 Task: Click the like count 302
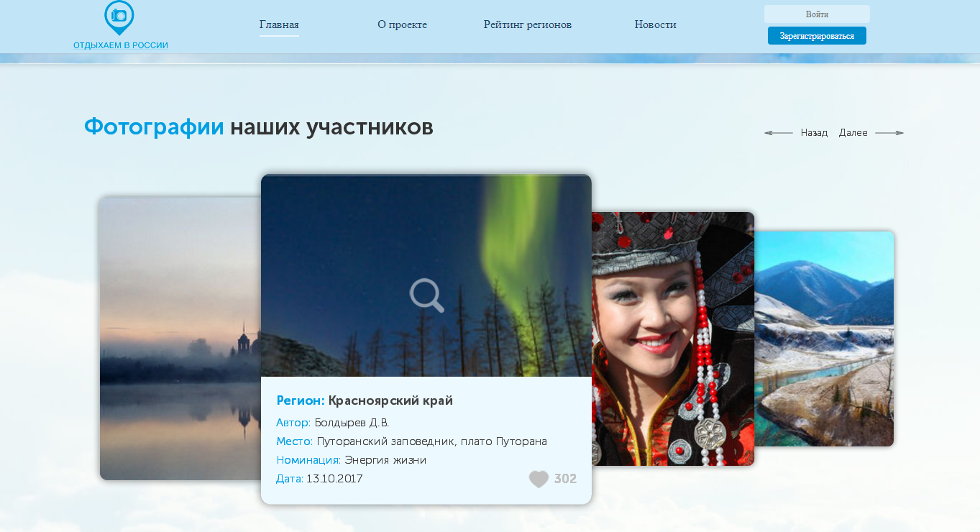point(565,479)
